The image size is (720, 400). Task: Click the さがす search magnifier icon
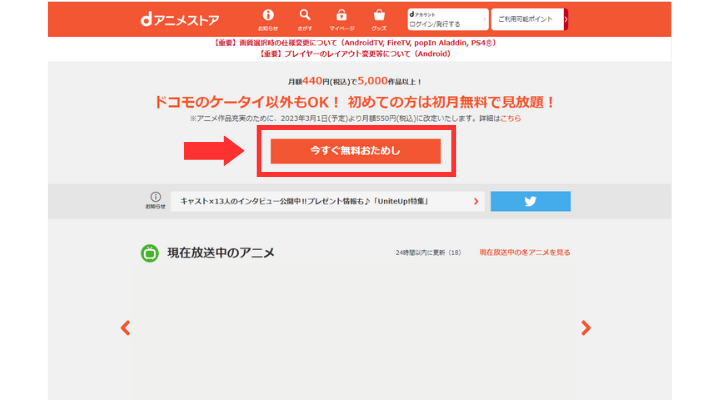(305, 18)
